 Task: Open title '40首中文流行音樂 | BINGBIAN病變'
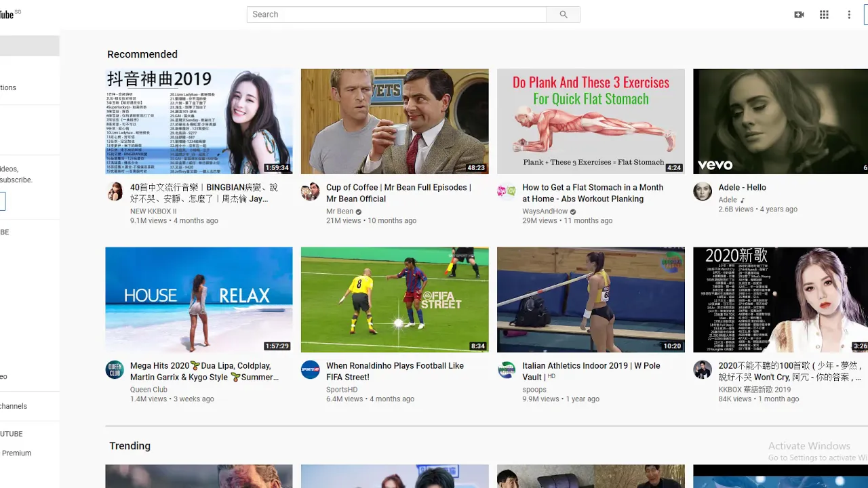click(204, 193)
